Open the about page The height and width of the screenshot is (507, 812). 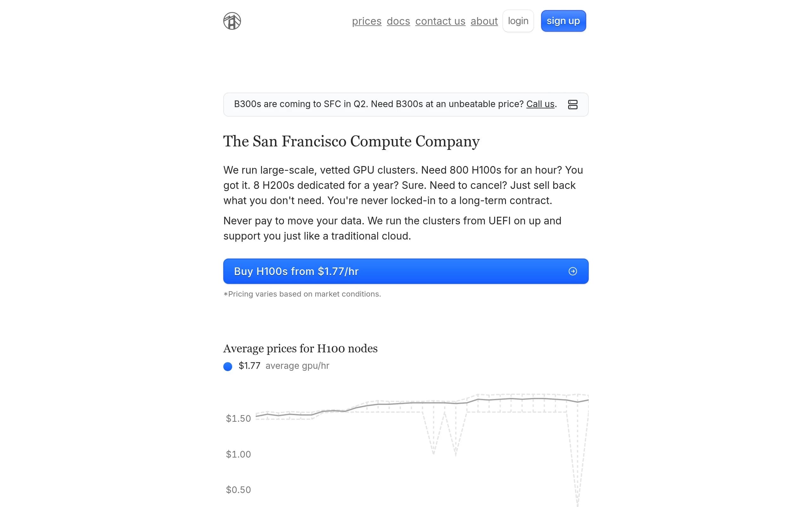[x=484, y=21]
